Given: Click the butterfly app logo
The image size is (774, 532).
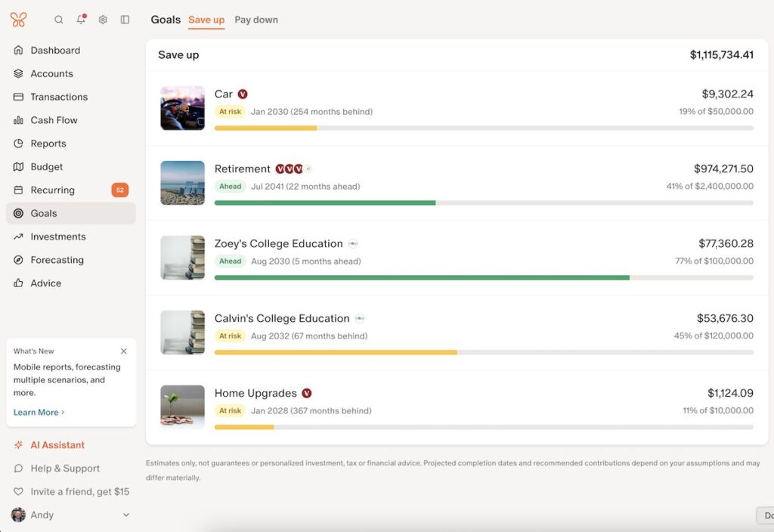Looking at the screenshot, I should tap(18, 19).
